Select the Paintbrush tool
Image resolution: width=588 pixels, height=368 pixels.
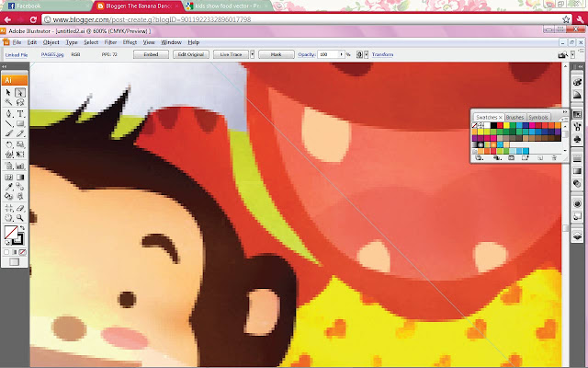[x=8, y=132]
